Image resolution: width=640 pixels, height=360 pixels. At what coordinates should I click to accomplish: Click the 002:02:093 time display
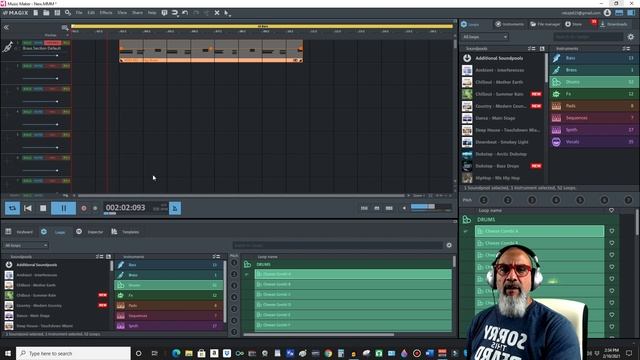(x=125, y=208)
